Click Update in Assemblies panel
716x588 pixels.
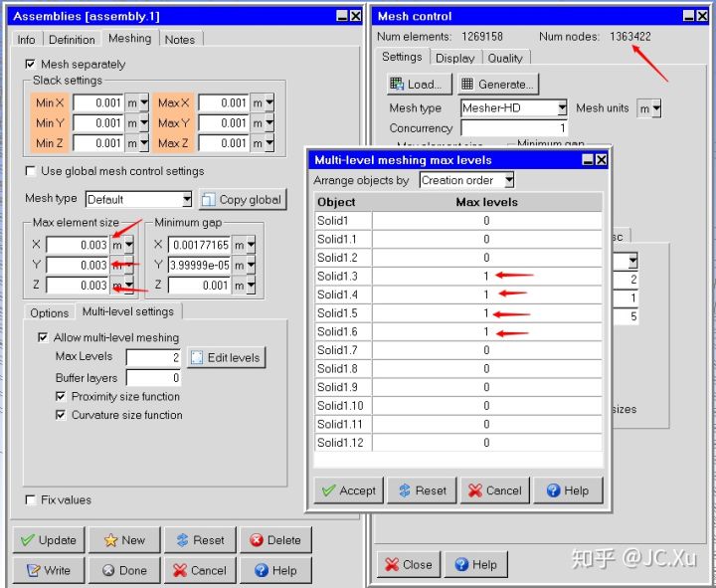click(49, 540)
